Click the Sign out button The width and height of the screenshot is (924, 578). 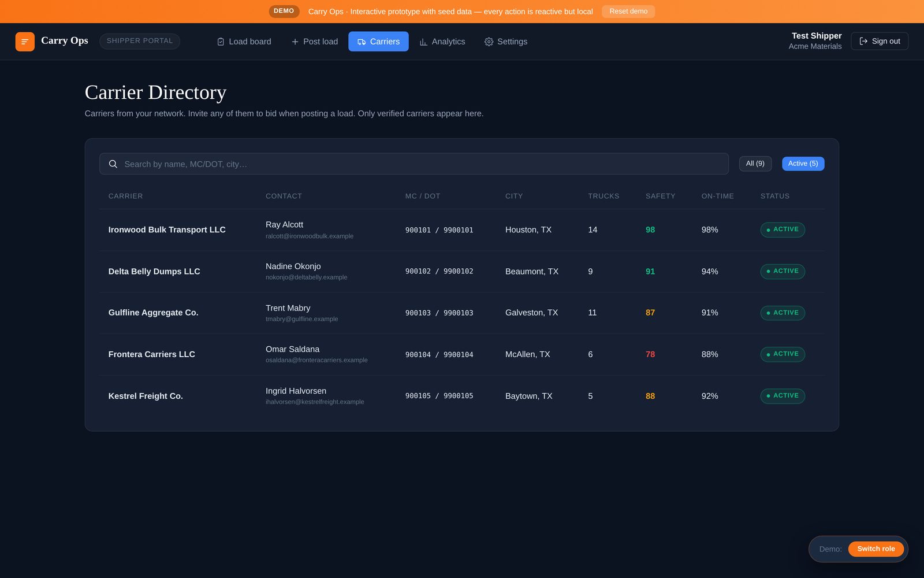880,41
